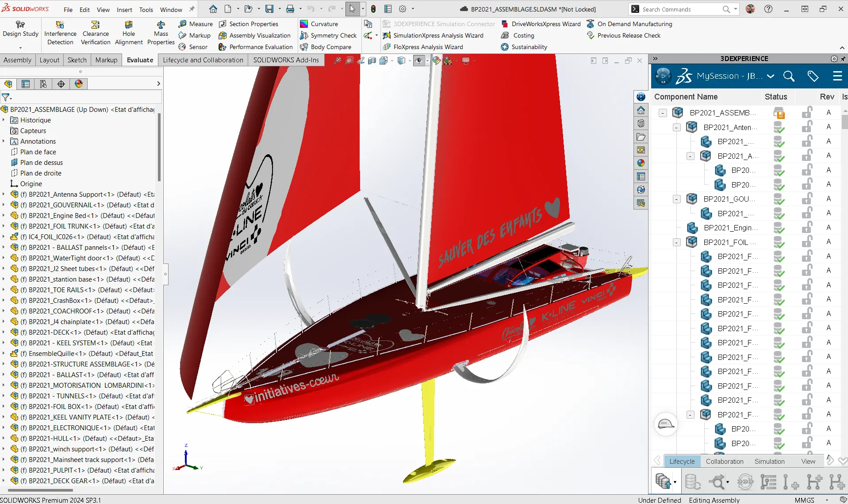
Task: Run Previous Release Check
Action: coord(628,35)
